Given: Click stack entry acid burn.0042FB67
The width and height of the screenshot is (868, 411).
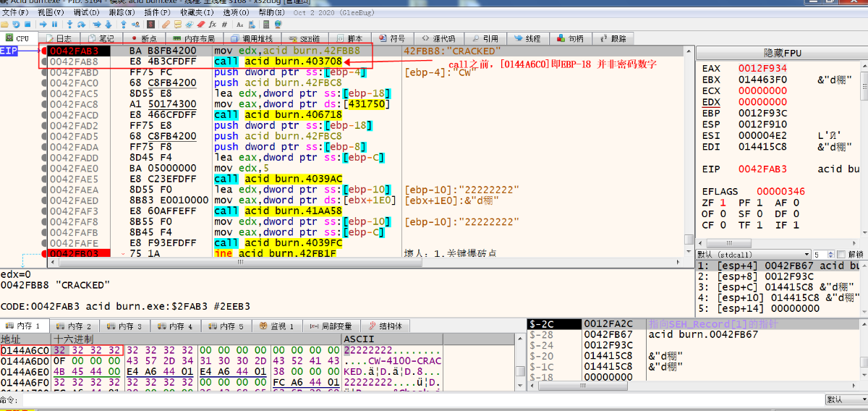Looking at the screenshot, I should 703,334.
